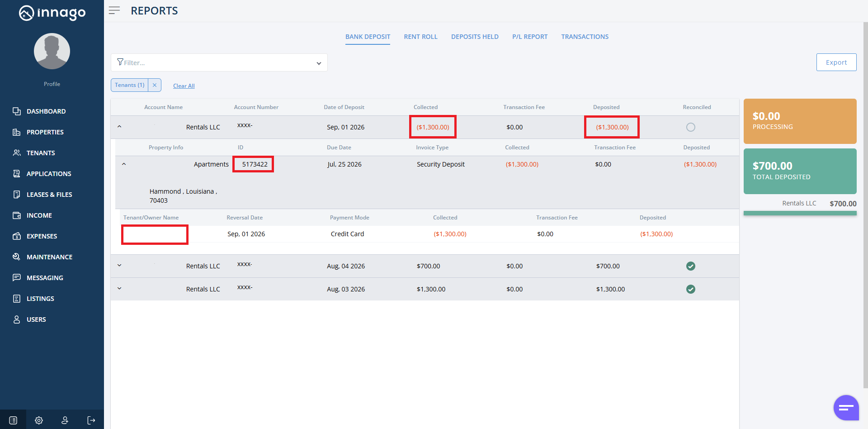Open the Leases & Files sidebar icon
This screenshot has width=868, height=429.
tap(17, 194)
